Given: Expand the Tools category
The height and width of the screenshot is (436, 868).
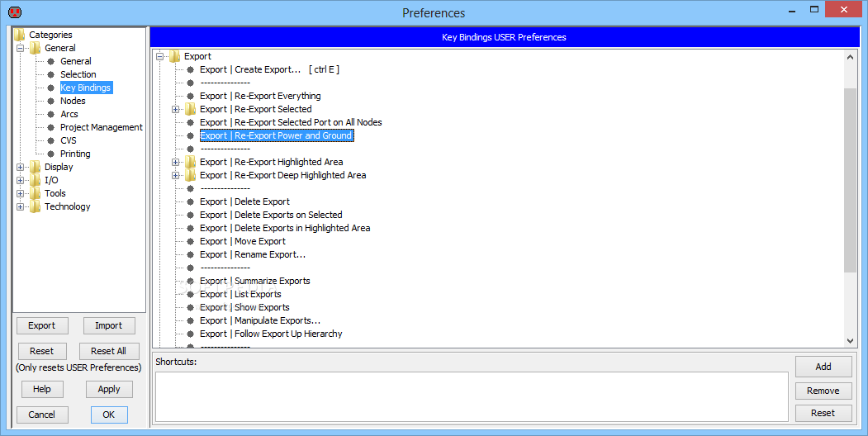Looking at the screenshot, I should tap(20, 194).
